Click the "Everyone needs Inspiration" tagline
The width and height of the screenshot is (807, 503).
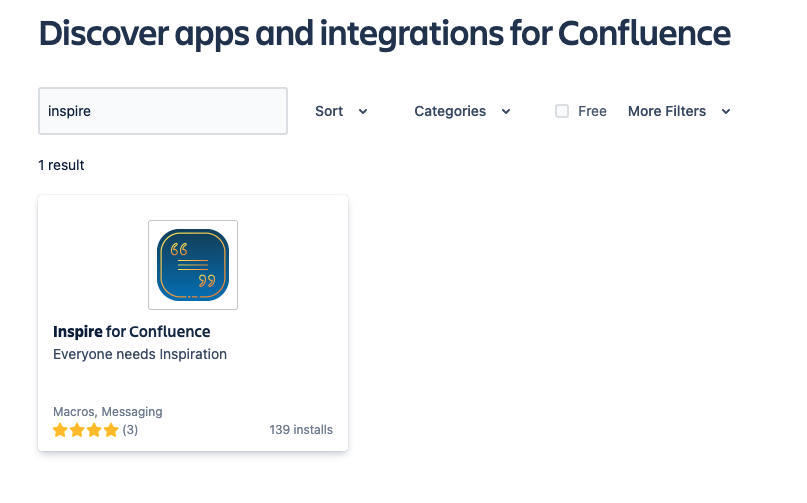[x=140, y=354]
